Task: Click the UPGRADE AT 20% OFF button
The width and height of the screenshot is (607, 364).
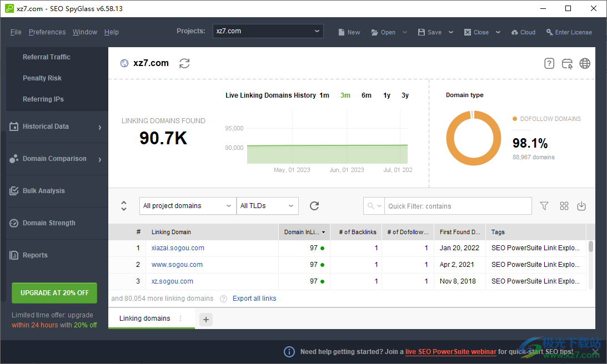Action: [54, 293]
